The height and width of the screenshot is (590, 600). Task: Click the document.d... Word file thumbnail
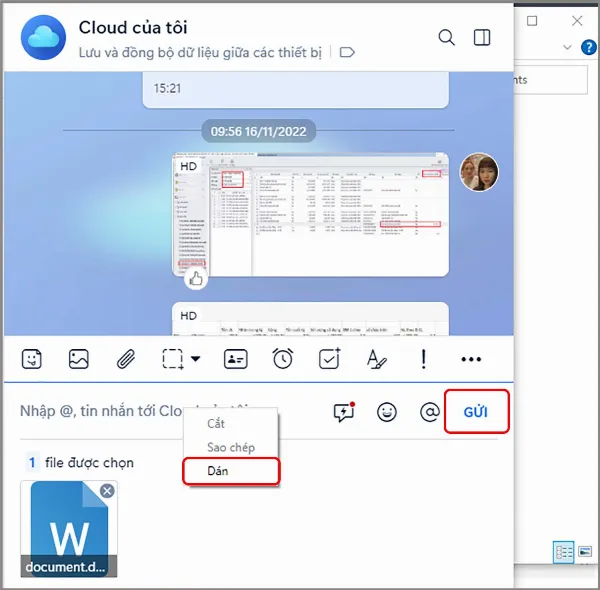coord(69,529)
